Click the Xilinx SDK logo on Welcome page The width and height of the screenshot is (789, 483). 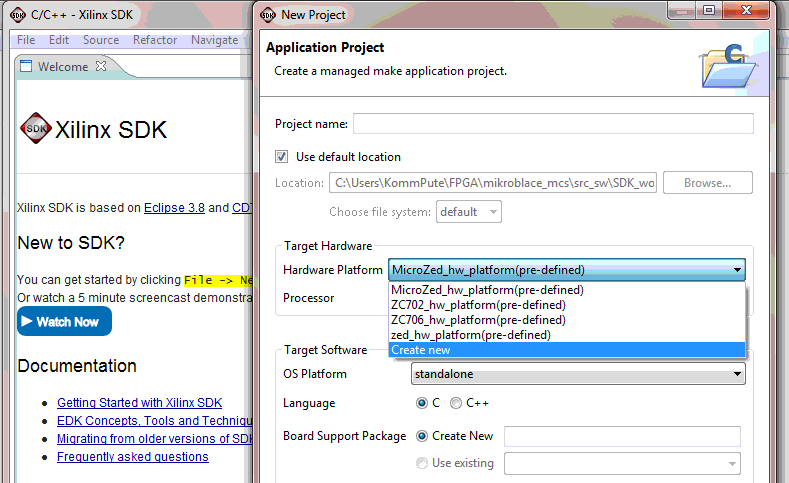[36, 128]
